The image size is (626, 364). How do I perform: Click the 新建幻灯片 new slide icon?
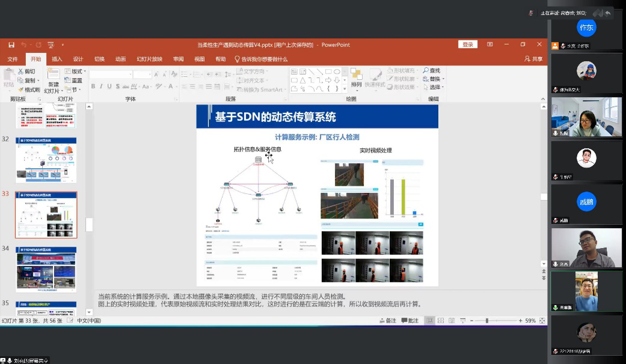tap(53, 74)
